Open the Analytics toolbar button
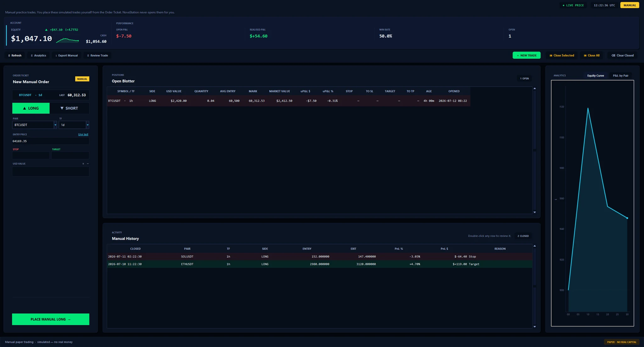Screen dimensions: 644x347 point(38,55)
